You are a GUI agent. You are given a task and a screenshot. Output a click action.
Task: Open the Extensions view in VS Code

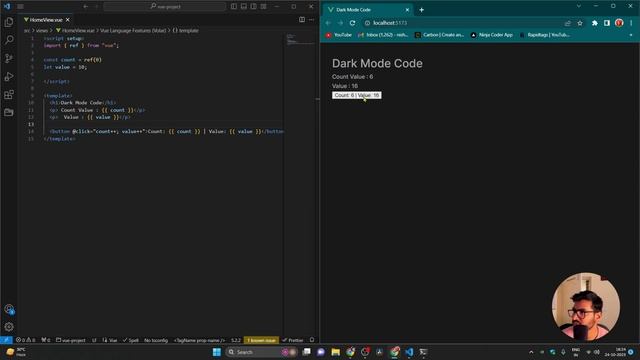pos(9,95)
